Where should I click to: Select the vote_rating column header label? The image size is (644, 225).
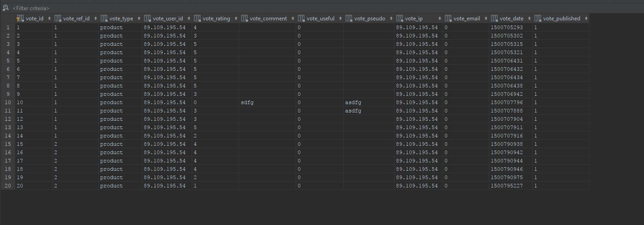[216, 19]
